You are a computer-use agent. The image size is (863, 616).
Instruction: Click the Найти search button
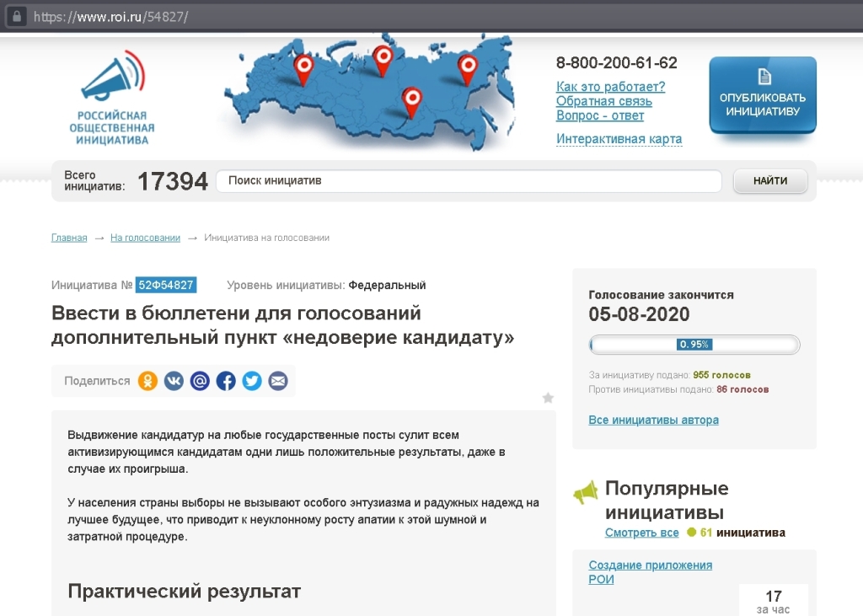(x=769, y=181)
